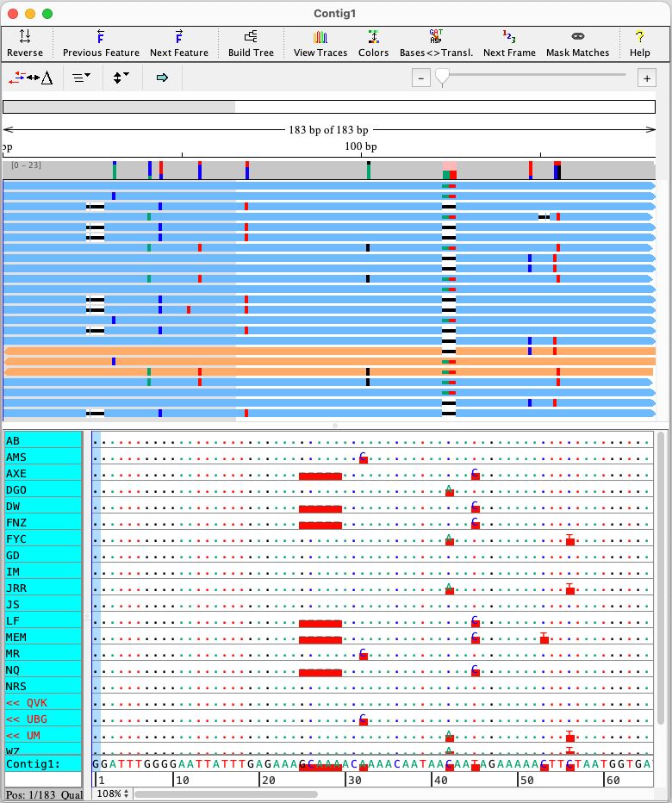Select the NRS sequence row
Viewport: 672px width, 803px height.
[43, 686]
